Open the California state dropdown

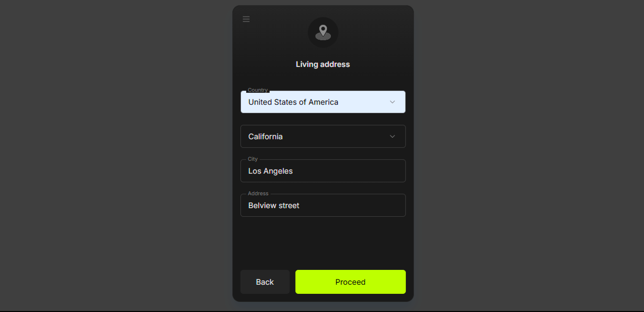coord(323,136)
